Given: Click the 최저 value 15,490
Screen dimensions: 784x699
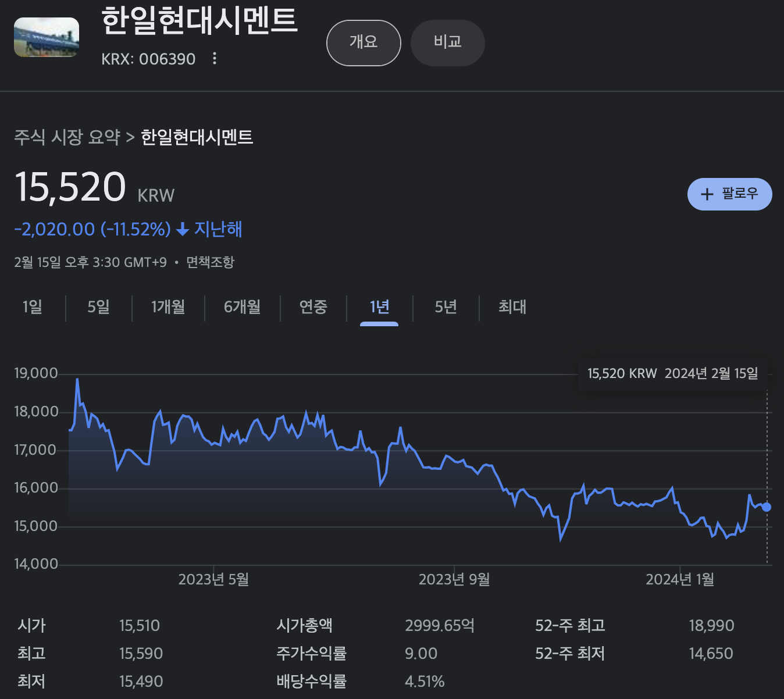Looking at the screenshot, I should (141, 682).
